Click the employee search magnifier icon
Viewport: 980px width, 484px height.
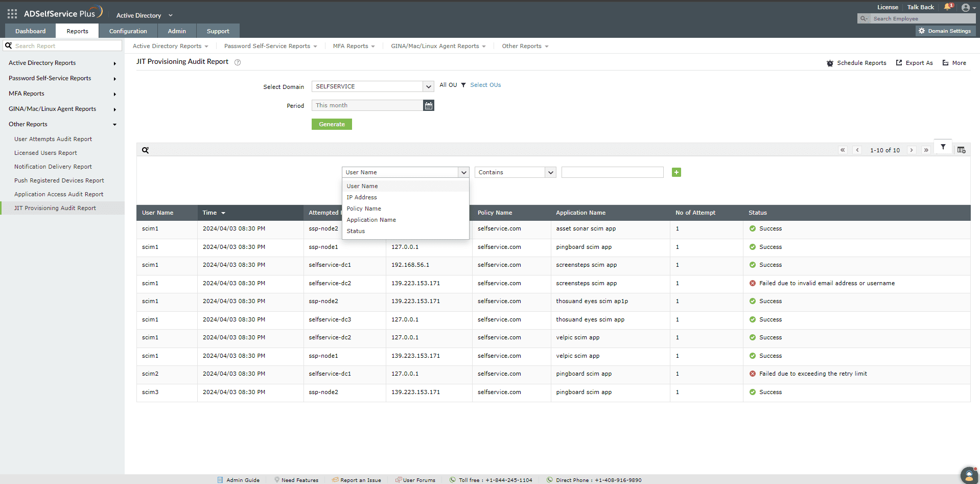click(864, 18)
